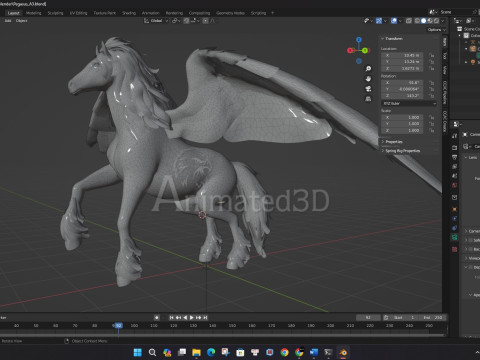
Task: Click Location X value field
Action: [402, 55]
